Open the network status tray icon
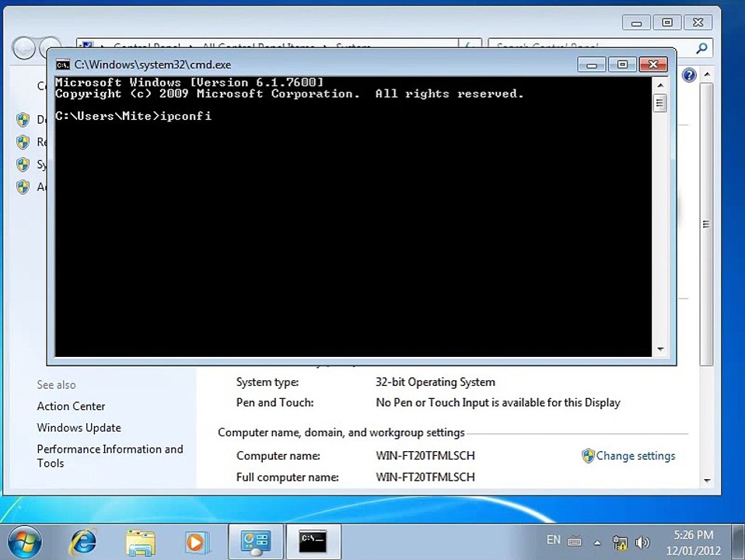 (620, 542)
